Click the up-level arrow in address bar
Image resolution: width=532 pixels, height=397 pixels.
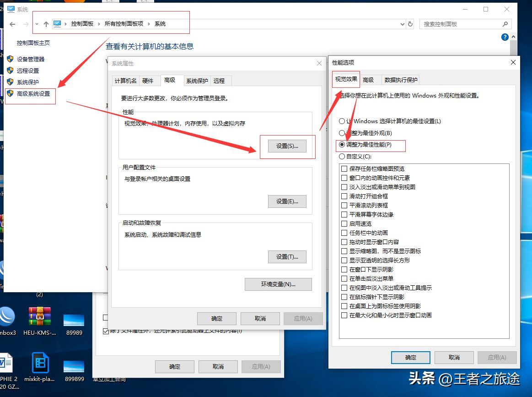tap(46, 24)
